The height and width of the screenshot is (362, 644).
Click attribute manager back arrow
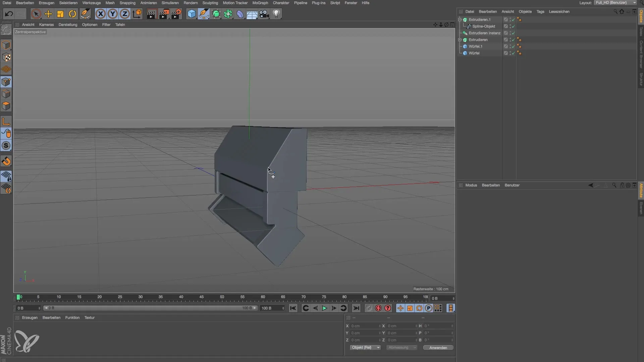591,185
